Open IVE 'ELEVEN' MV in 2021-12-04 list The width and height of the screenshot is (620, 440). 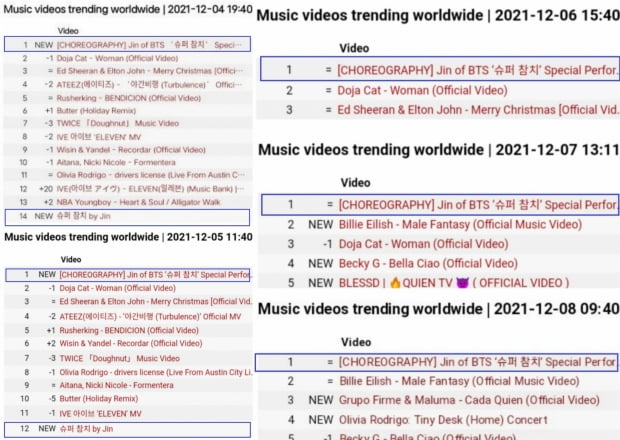tap(98, 137)
